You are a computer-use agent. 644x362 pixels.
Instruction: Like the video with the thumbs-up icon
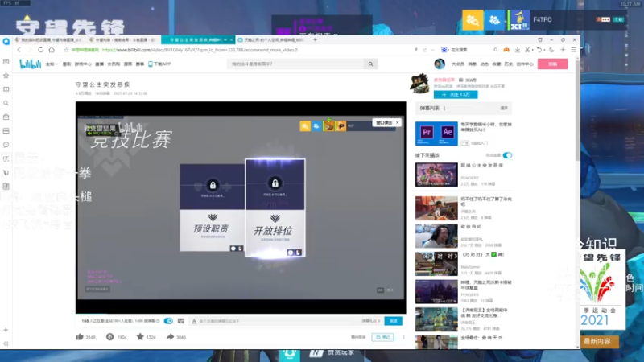(x=80, y=336)
